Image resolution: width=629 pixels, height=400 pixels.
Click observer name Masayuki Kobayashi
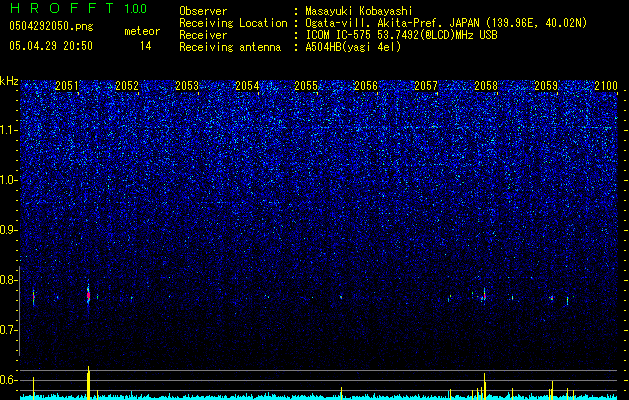click(359, 11)
